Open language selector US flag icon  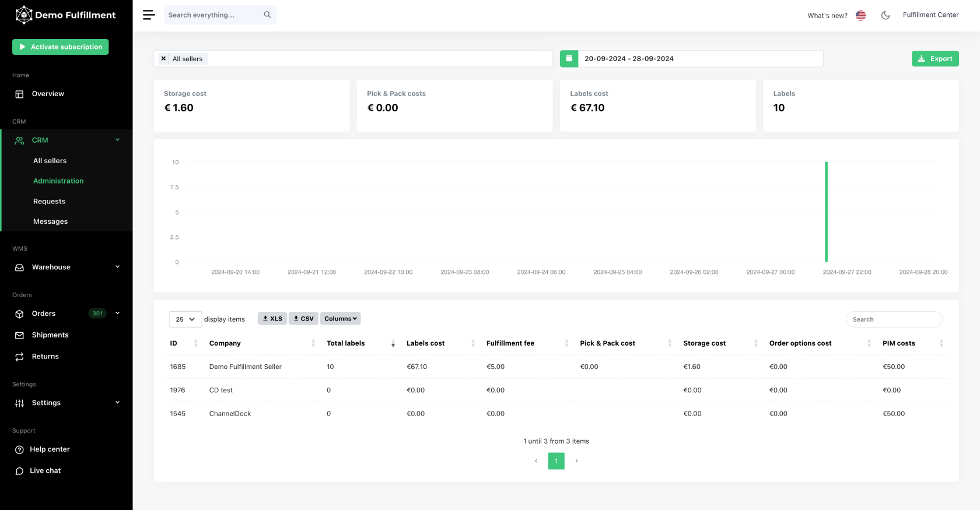(860, 16)
